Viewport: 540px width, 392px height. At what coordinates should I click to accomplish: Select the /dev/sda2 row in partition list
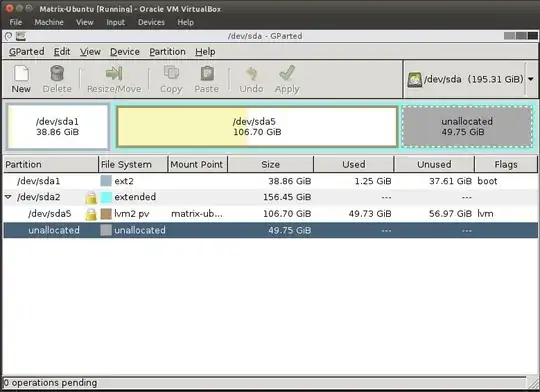[270, 197]
